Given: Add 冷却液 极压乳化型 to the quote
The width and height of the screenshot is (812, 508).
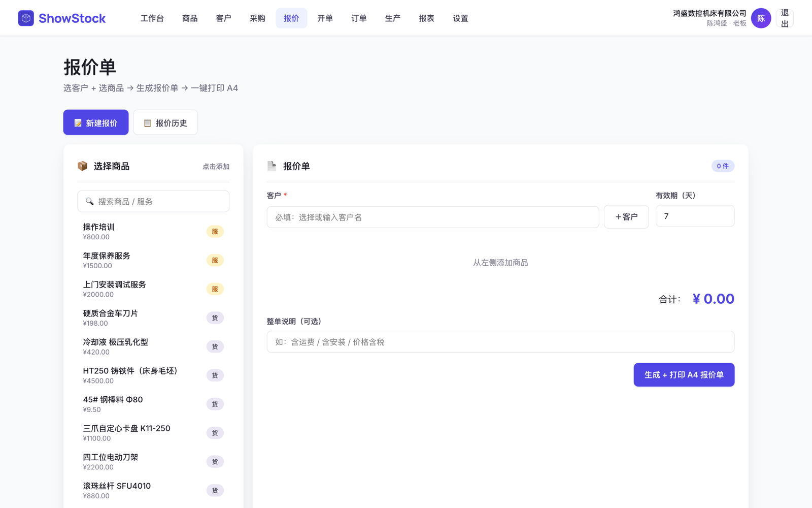Looking at the screenshot, I should pos(153,346).
